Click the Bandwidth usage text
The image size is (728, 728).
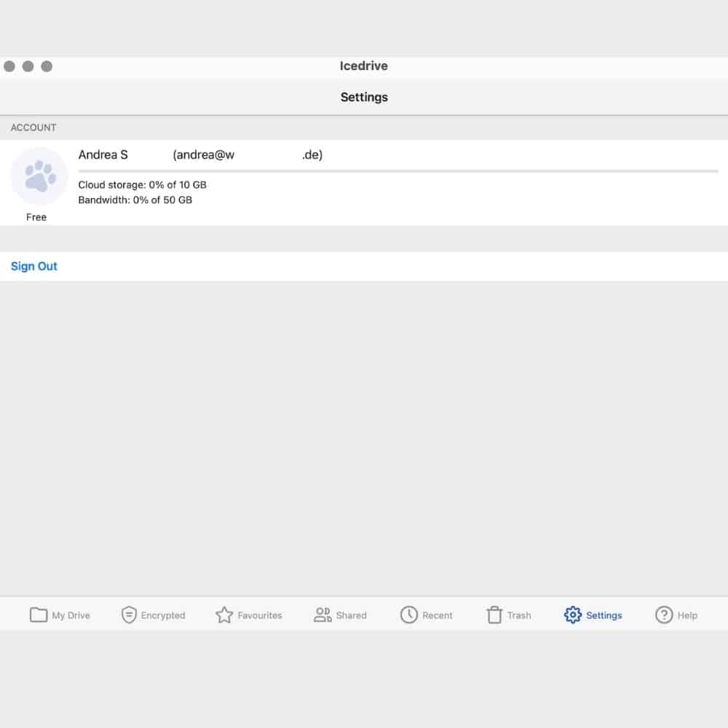[135, 200]
